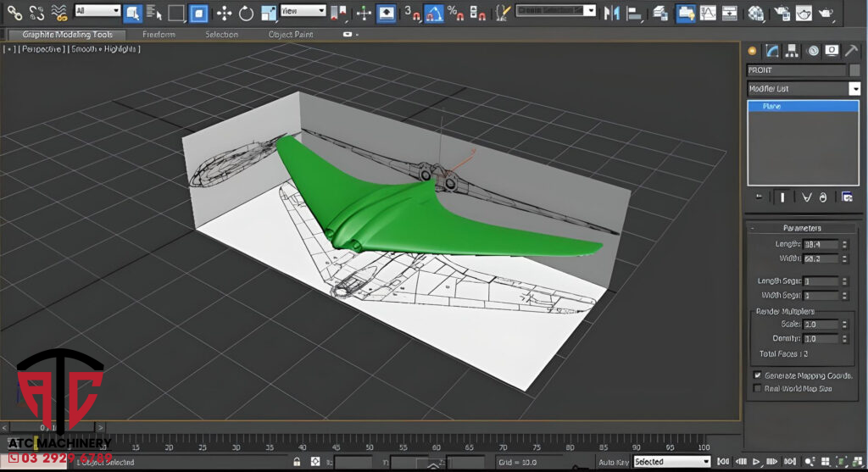Click the Select and Link chain icon
The width and height of the screenshot is (868, 472).
click(14, 13)
